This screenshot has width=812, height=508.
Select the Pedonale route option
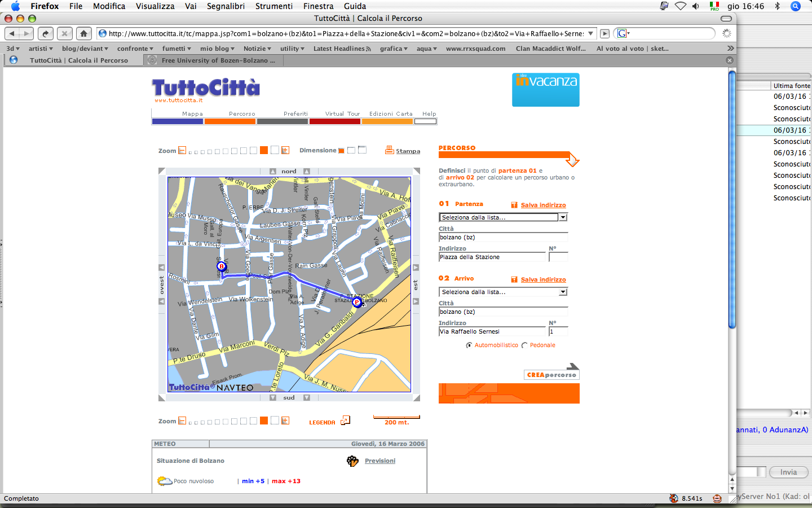524,345
